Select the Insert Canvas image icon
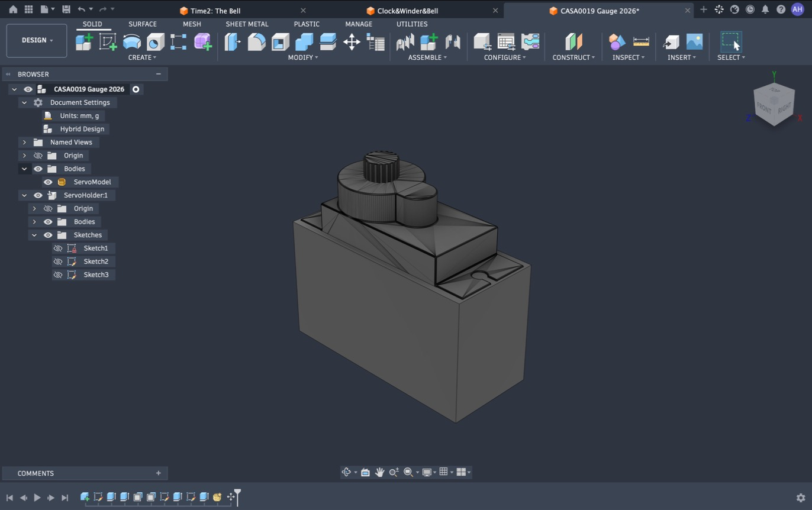This screenshot has width=812, height=510. tap(694, 42)
